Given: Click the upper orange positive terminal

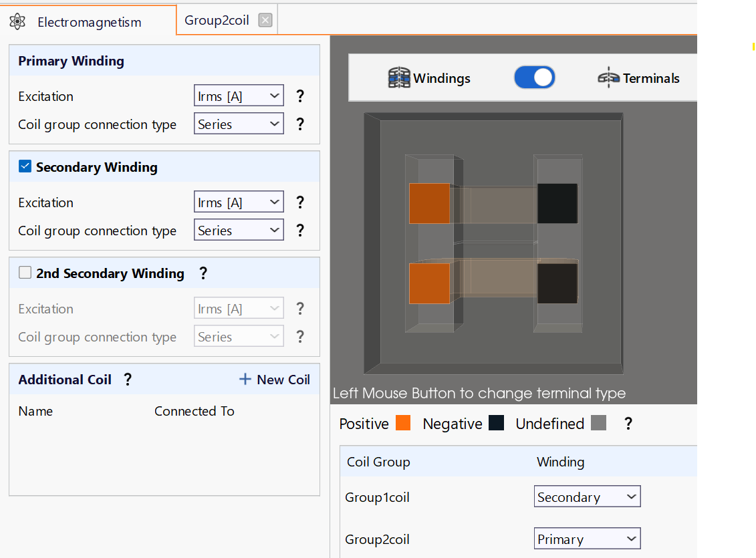Looking at the screenshot, I should [x=430, y=203].
